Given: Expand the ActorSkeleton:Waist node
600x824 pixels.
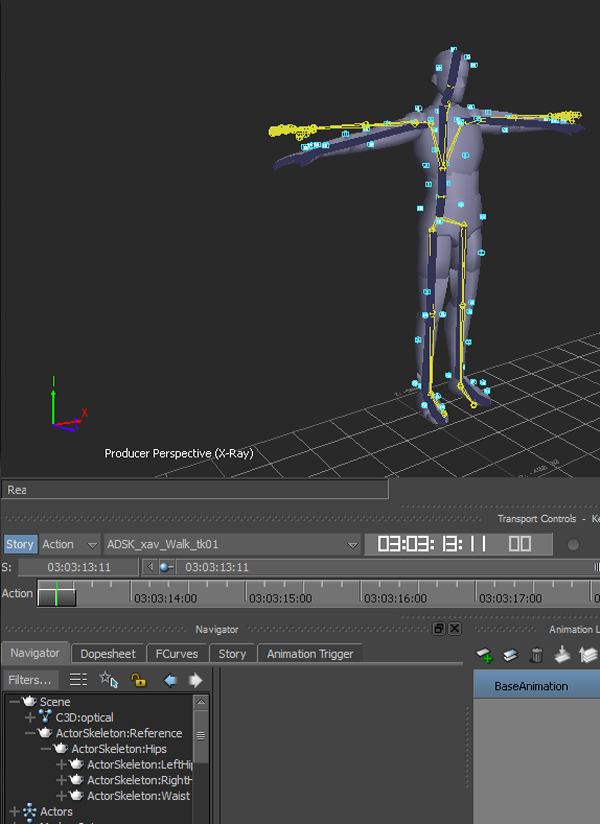Looking at the screenshot, I should [x=61, y=796].
